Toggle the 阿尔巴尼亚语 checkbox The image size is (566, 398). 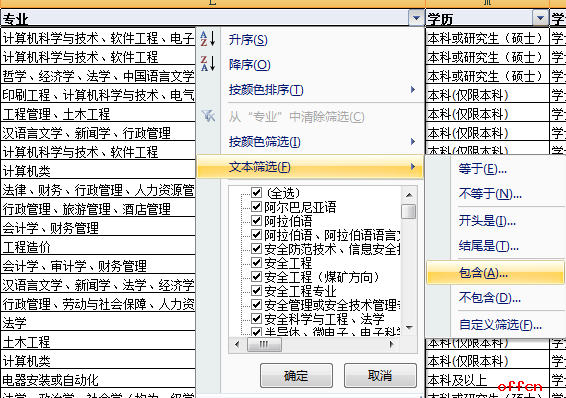pos(256,207)
